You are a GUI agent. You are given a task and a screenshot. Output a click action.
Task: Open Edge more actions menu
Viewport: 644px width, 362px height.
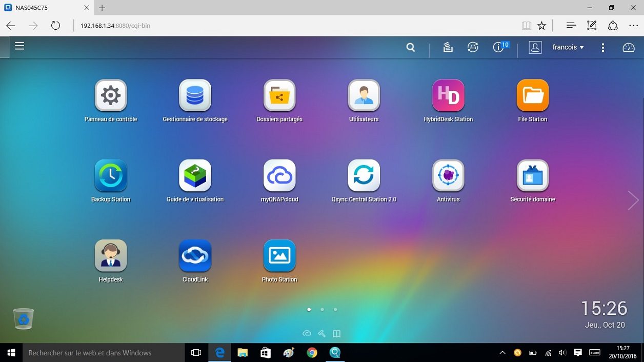pyautogui.click(x=633, y=26)
